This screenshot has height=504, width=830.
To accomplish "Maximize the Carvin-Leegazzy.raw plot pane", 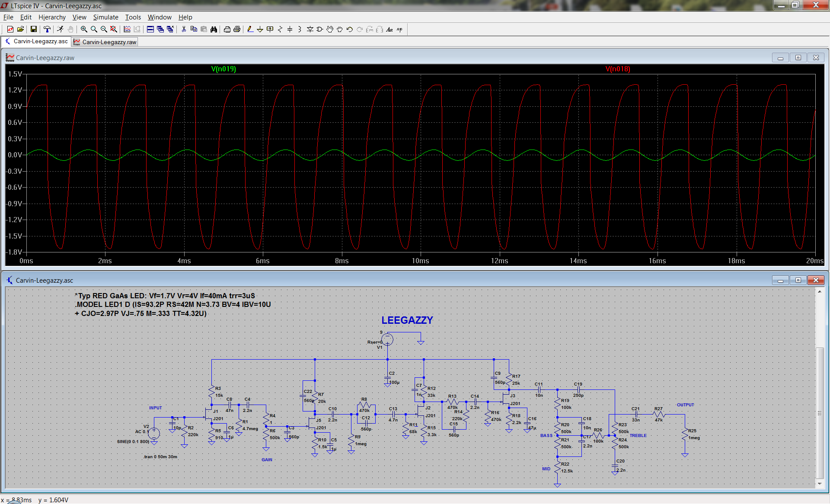I will click(x=798, y=58).
